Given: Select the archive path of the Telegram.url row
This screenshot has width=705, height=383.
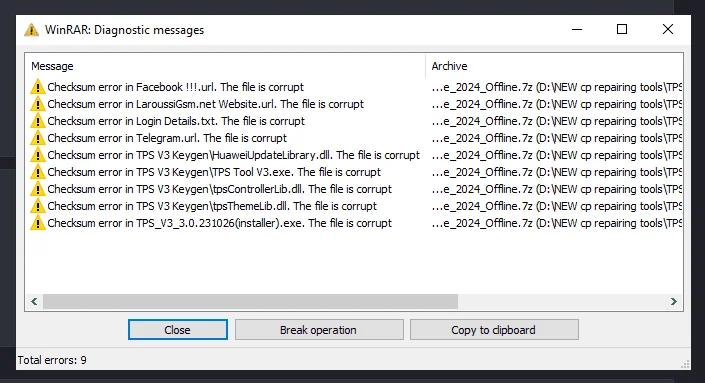Looking at the screenshot, I should click(557, 138).
